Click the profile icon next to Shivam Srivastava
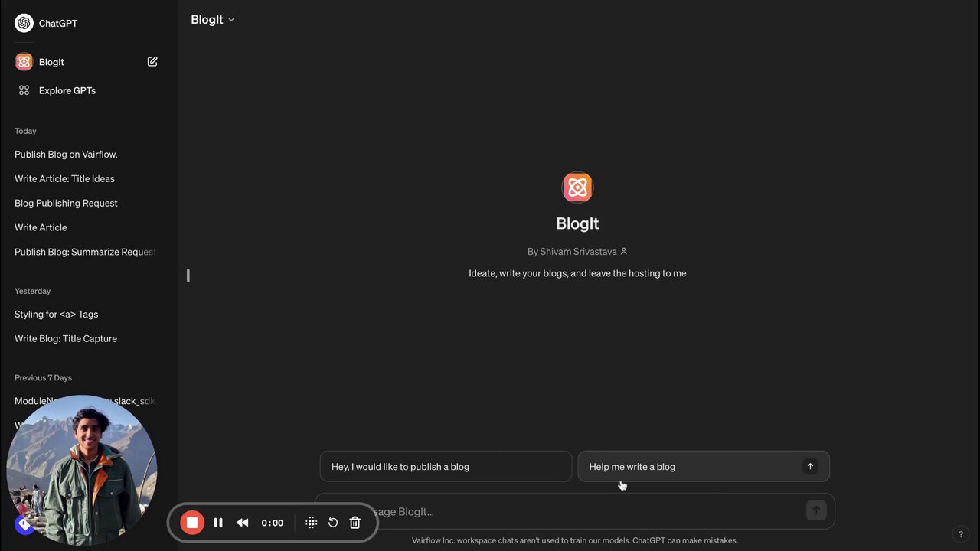Screen dimensions: 980x551 pyautogui.click(x=624, y=251)
